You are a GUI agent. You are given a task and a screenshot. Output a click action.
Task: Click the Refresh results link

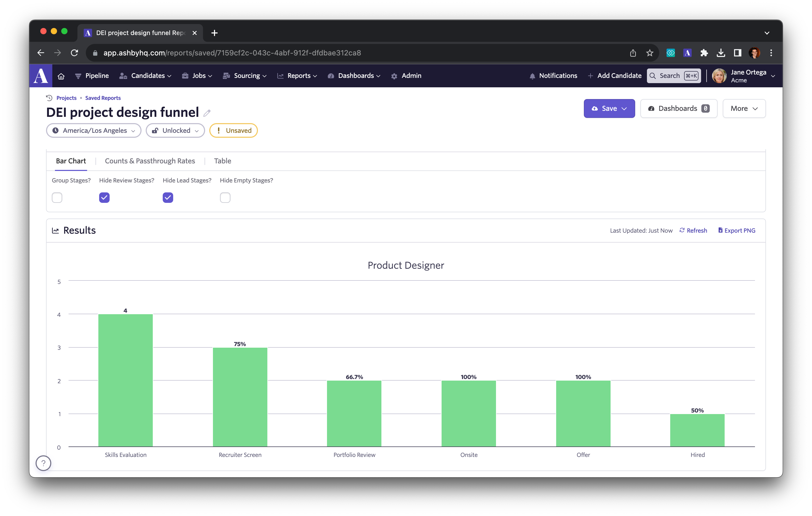[x=693, y=231]
